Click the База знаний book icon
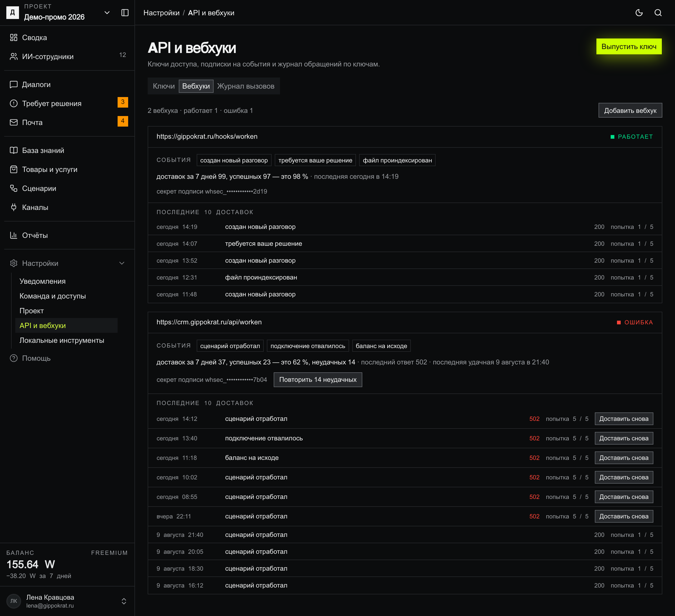The image size is (675, 616). click(14, 150)
